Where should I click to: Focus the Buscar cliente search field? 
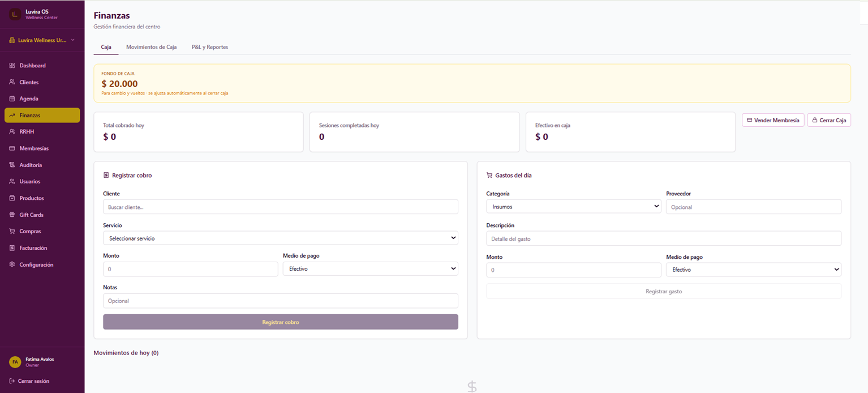click(x=281, y=207)
